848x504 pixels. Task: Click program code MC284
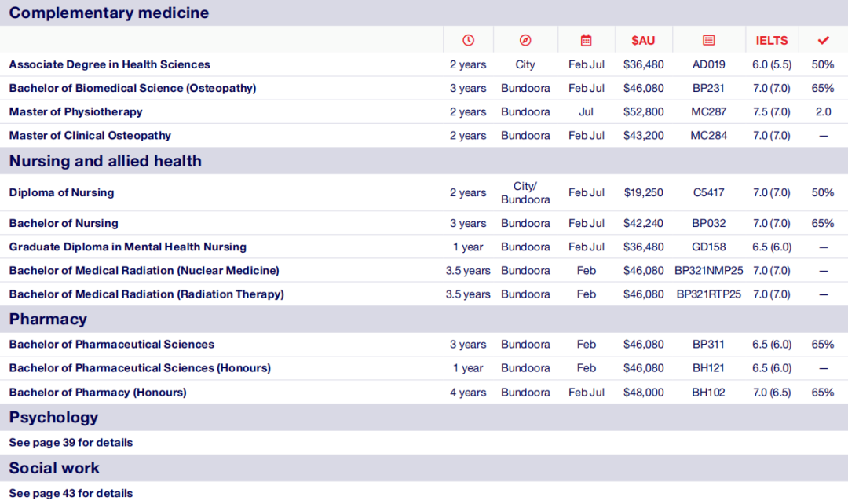(x=708, y=135)
